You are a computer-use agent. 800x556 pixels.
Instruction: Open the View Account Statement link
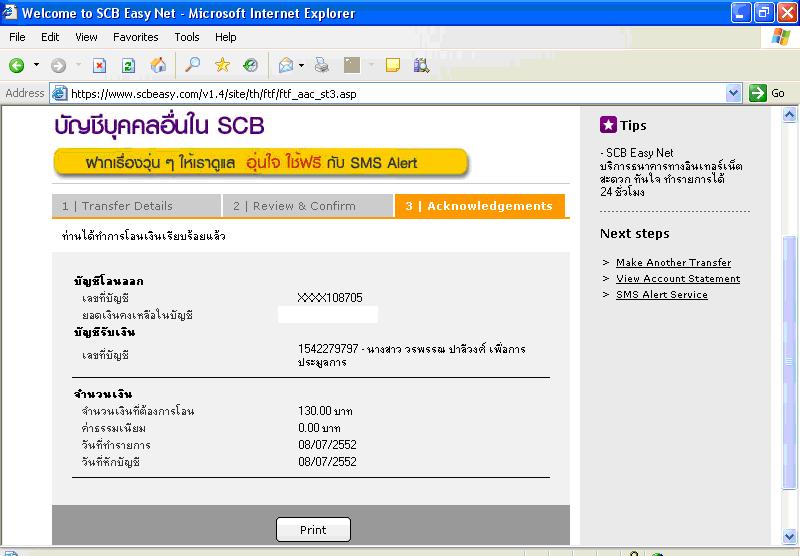(678, 279)
